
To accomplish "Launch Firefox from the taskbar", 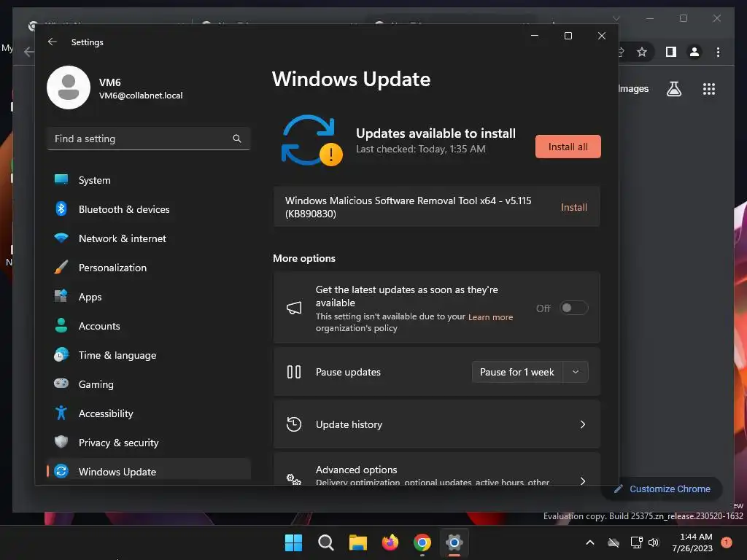I will point(390,542).
